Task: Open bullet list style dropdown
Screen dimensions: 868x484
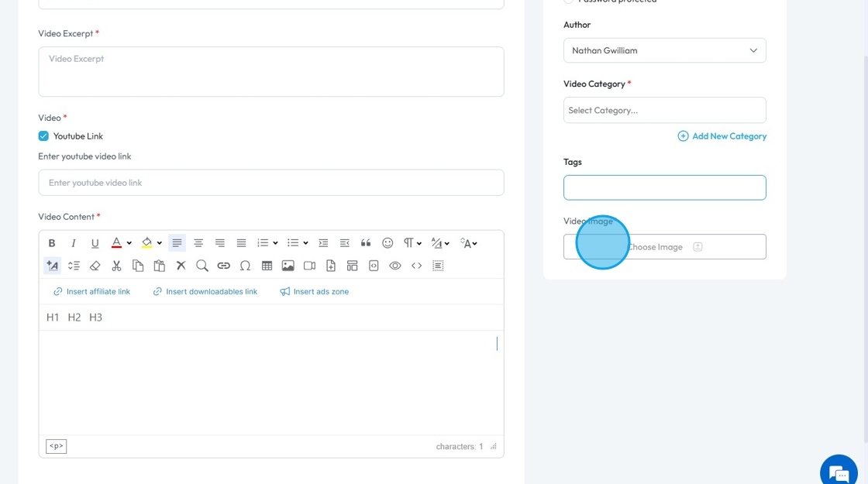Action: [x=305, y=243]
